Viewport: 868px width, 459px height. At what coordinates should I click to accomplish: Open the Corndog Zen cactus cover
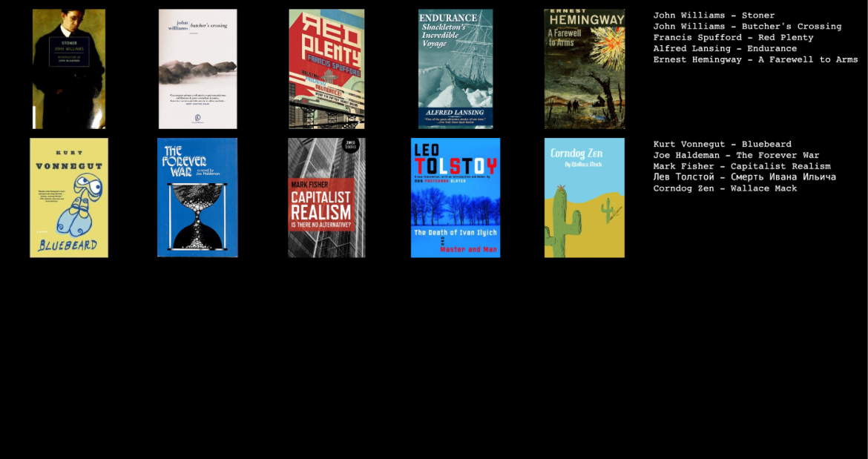(585, 198)
